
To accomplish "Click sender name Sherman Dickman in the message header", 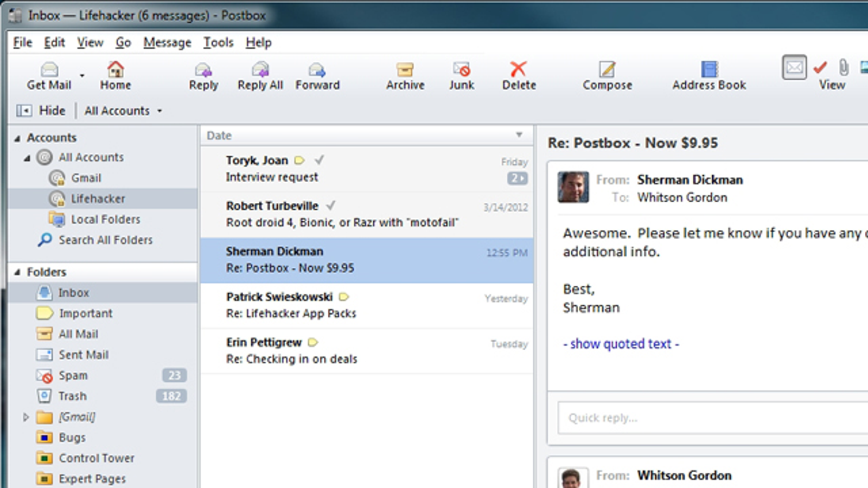I will (x=690, y=180).
